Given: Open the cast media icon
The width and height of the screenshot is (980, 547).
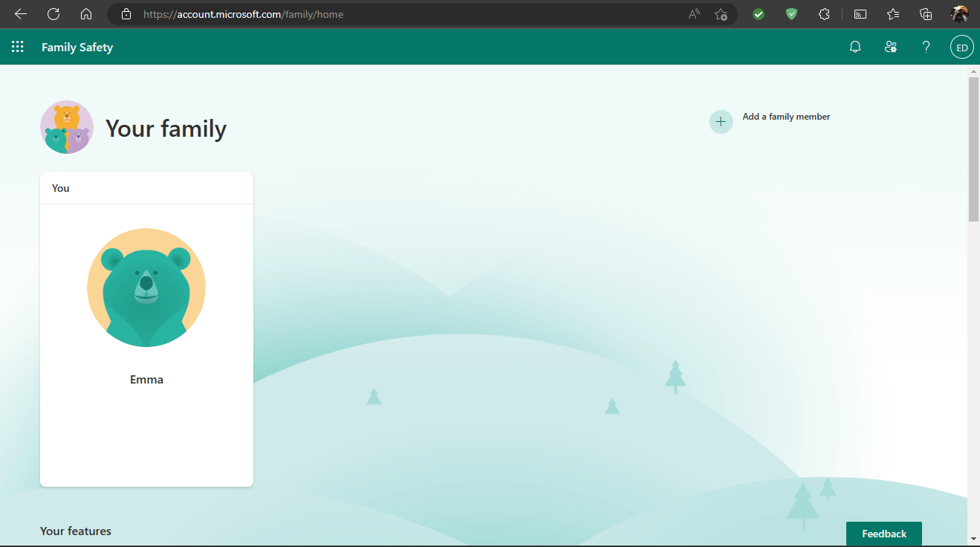Looking at the screenshot, I should pos(860,14).
